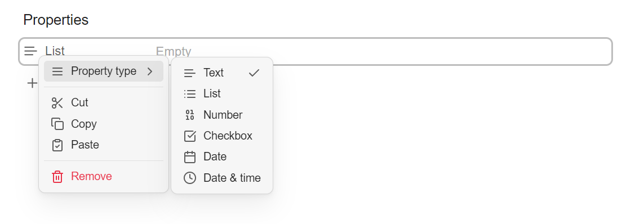Click the clipboard Paste icon
Image resolution: width=644 pixels, height=224 pixels.
[x=57, y=145]
